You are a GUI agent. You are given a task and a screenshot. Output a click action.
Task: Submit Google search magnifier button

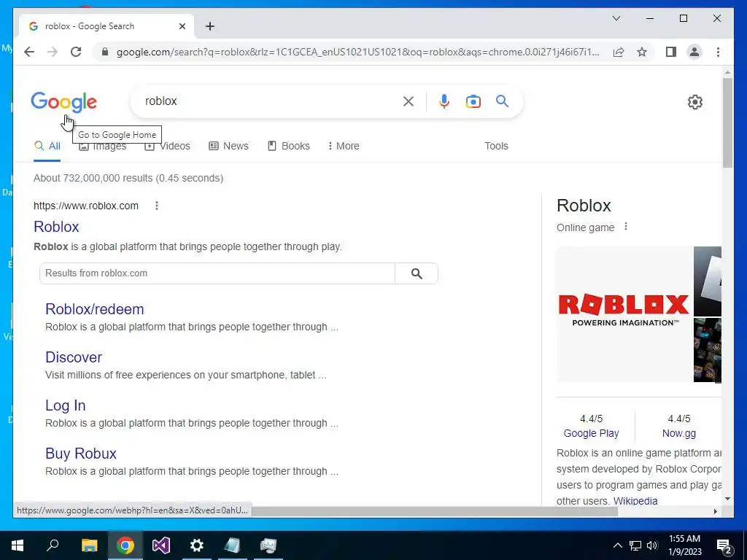click(x=502, y=101)
